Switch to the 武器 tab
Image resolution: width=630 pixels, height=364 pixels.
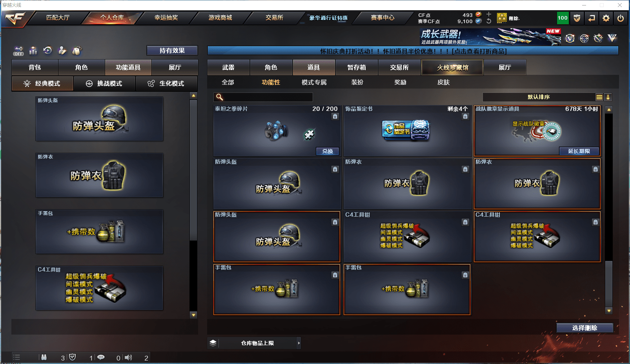[228, 67]
